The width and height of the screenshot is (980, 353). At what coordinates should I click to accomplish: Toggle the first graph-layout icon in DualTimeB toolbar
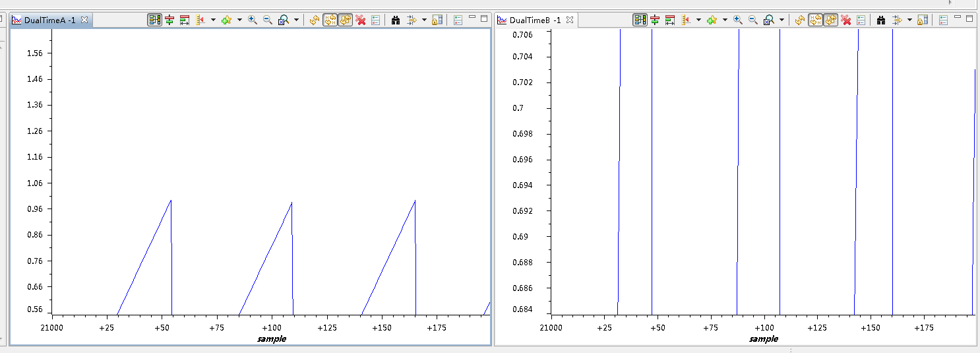click(640, 20)
